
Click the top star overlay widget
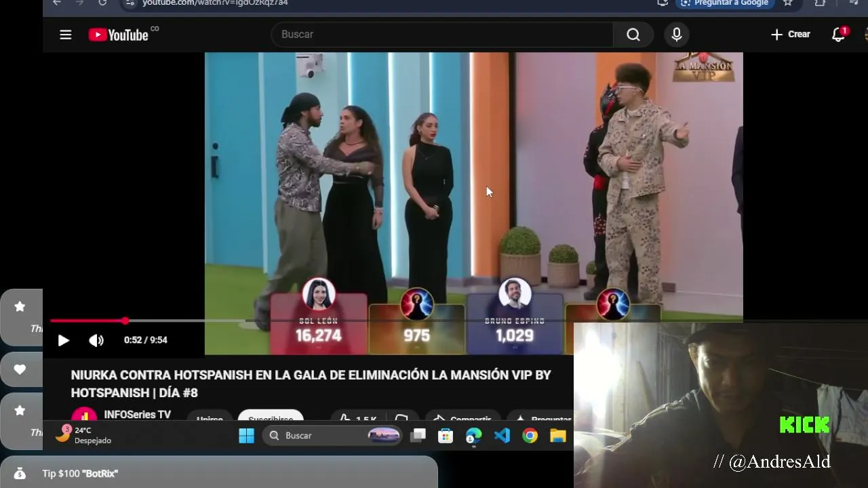click(x=22, y=317)
